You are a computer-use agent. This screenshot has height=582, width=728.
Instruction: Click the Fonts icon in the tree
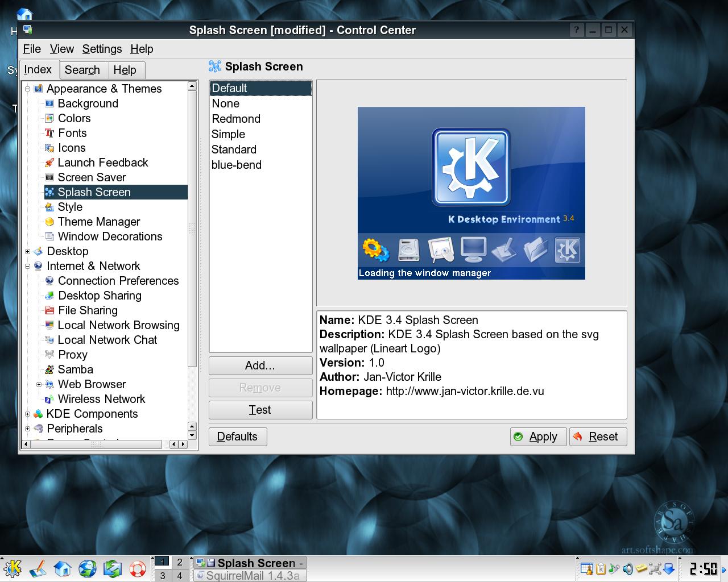49,133
